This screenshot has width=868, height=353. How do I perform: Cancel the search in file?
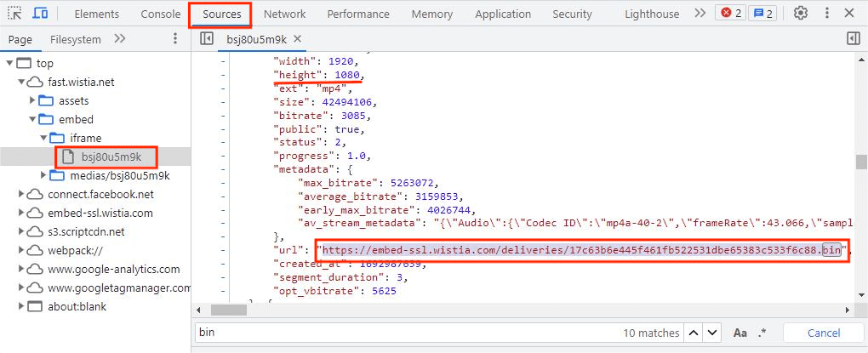(x=823, y=333)
